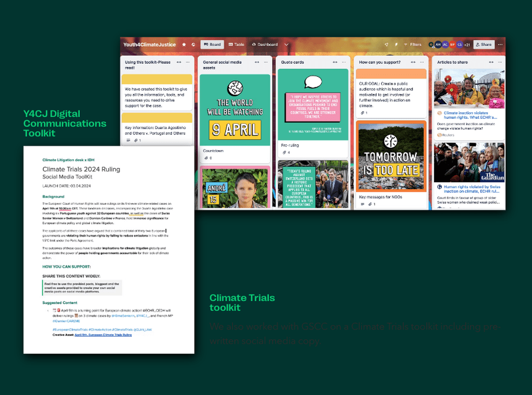The width and height of the screenshot is (532, 395).
Task: Open the Guardian article photo thumbnail
Action: [x=469, y=162]
